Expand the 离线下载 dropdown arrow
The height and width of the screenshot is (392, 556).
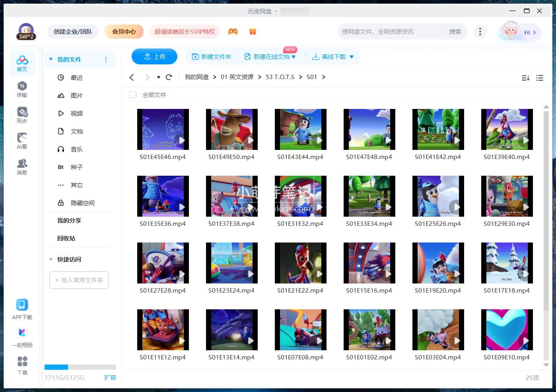pos(352,57)
